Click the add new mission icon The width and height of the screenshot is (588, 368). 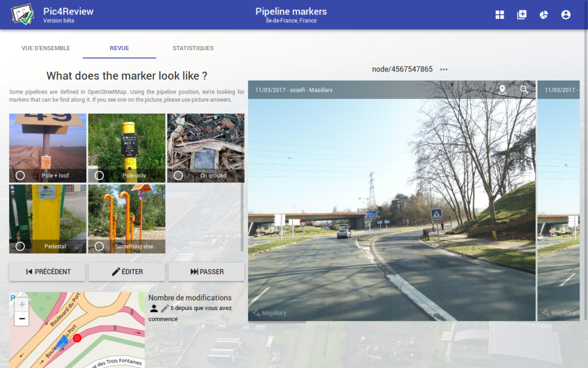click(x=521, y=15)
